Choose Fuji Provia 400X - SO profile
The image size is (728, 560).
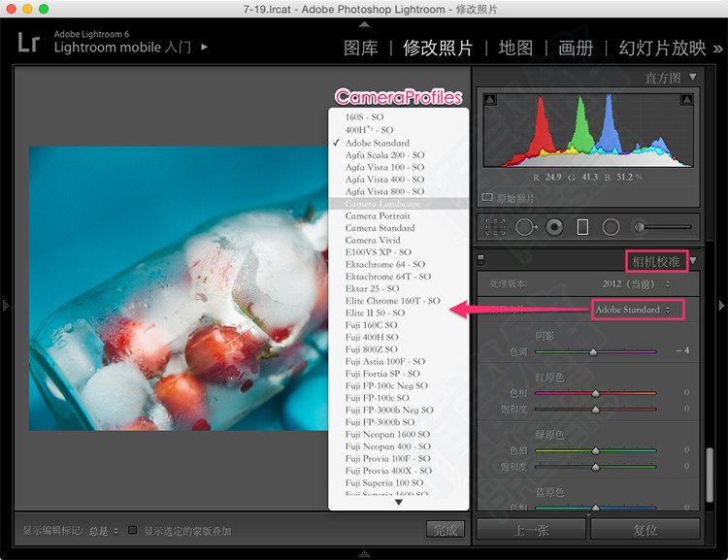click(x=398, y=471)
